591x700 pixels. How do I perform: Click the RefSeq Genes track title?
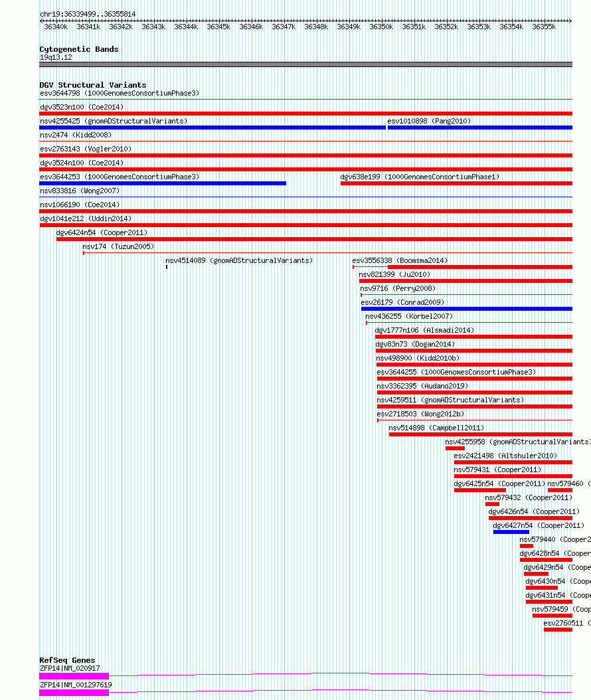pos(68,660)
